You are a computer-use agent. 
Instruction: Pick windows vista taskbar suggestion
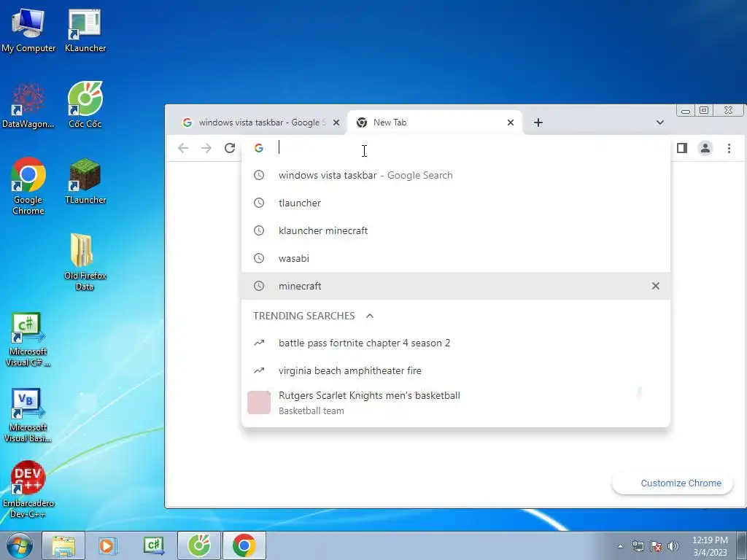[x=456, y=175]
